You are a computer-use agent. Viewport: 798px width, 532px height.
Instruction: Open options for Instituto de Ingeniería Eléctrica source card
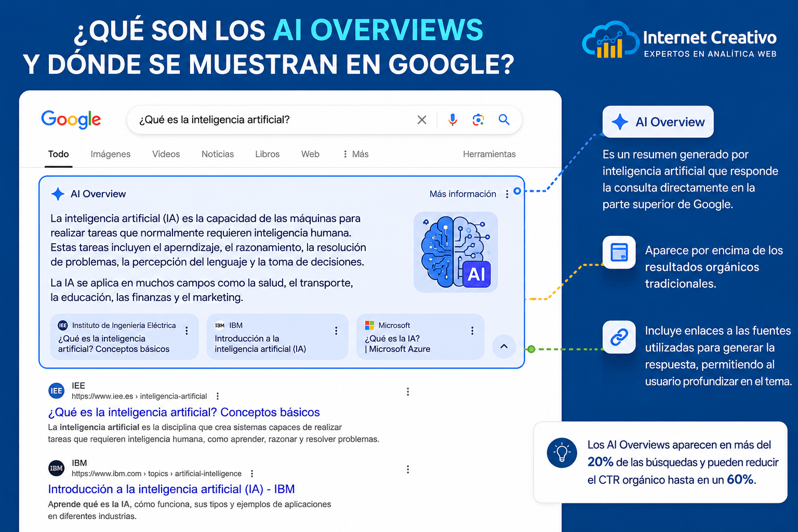point(187,330)
